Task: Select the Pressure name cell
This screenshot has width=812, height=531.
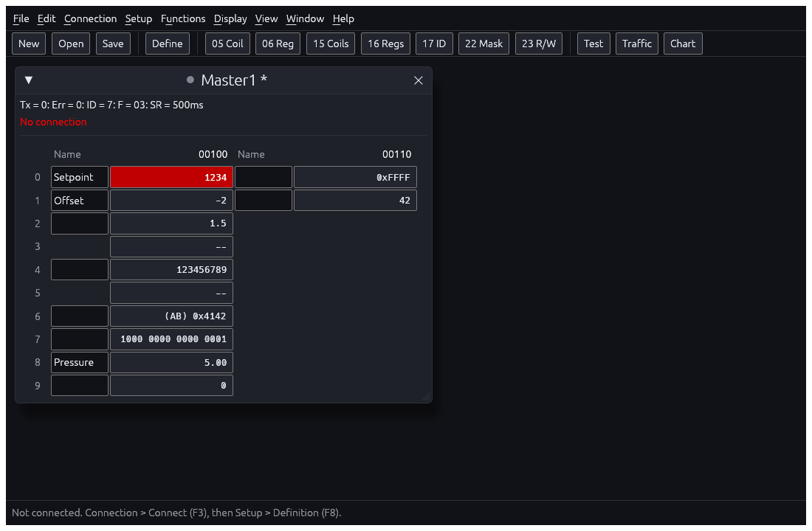Action: [x=80, y=362]
